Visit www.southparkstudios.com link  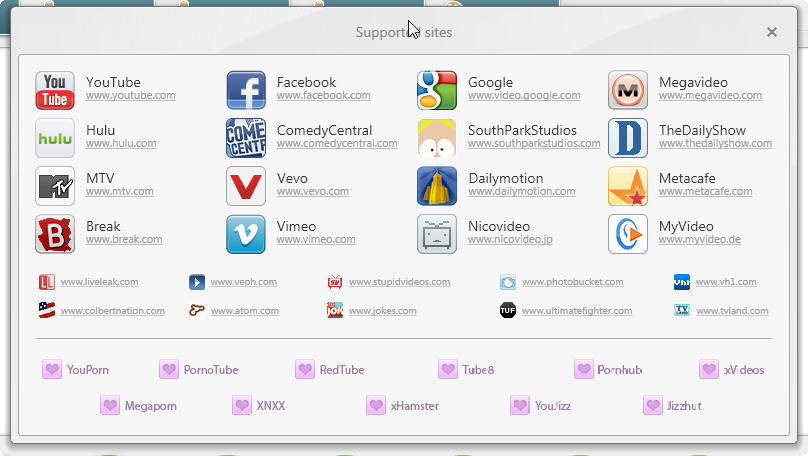pyautogui.click(x=534, y=144)
